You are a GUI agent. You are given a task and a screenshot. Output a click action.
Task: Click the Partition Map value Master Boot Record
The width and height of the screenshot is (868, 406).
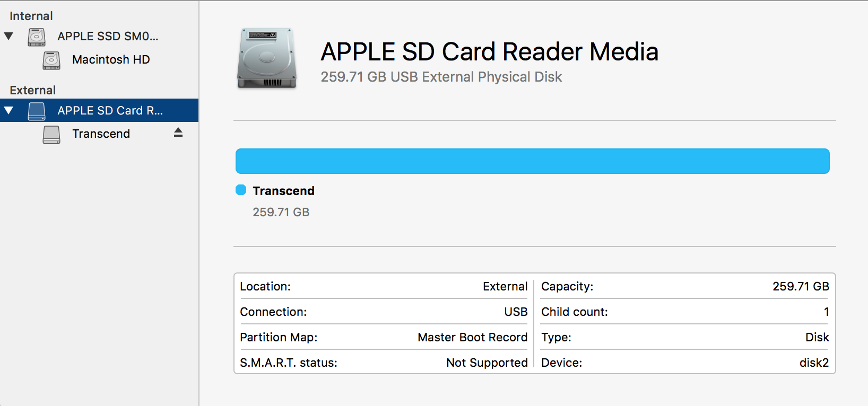tap(472, 337)
